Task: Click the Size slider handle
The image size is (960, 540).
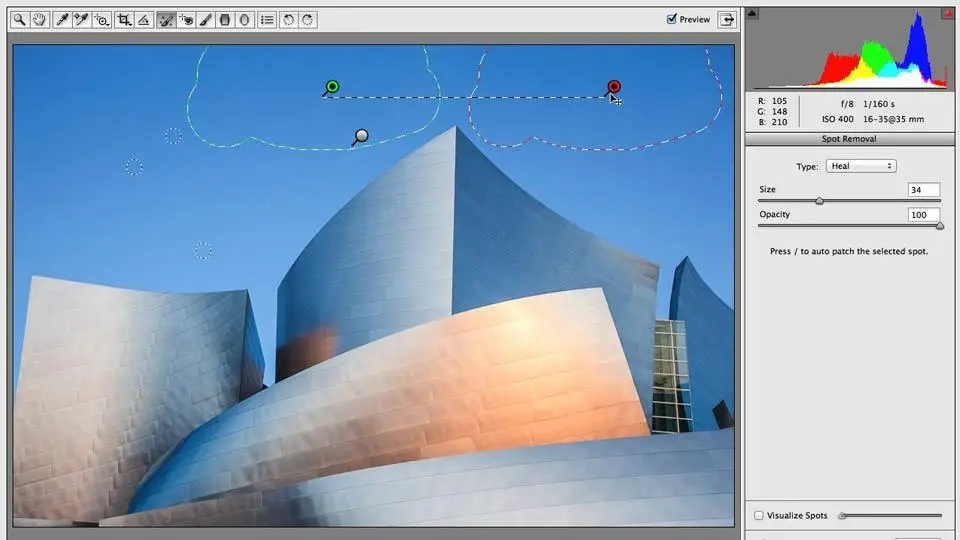Action: click(x=819, y=201)
